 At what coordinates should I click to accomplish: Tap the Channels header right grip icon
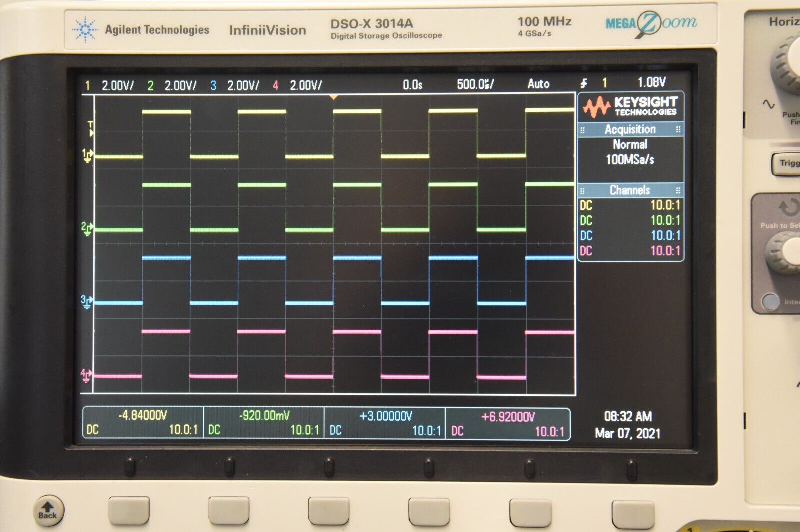(678, 190)
